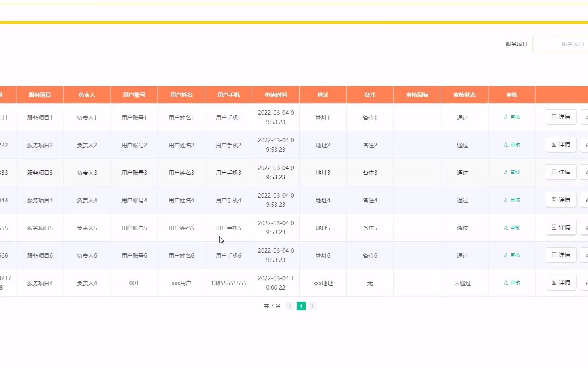This screenshot has width=588, height=368.
Task: Click the 地址1 cell
Action: pyautogui.click(x=323, y=118)
